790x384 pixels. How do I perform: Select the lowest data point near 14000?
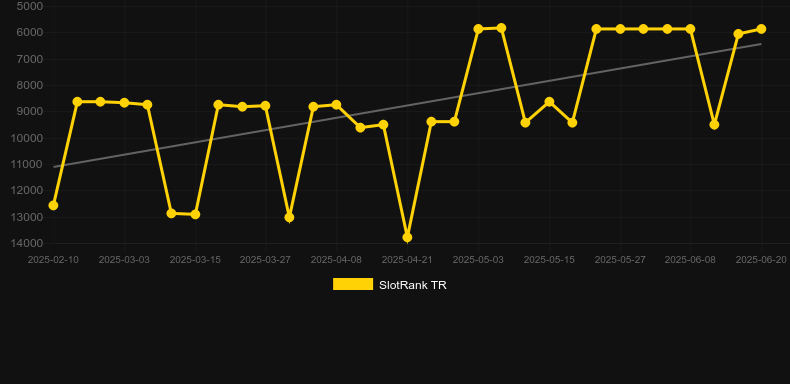(x=407, y=237)
